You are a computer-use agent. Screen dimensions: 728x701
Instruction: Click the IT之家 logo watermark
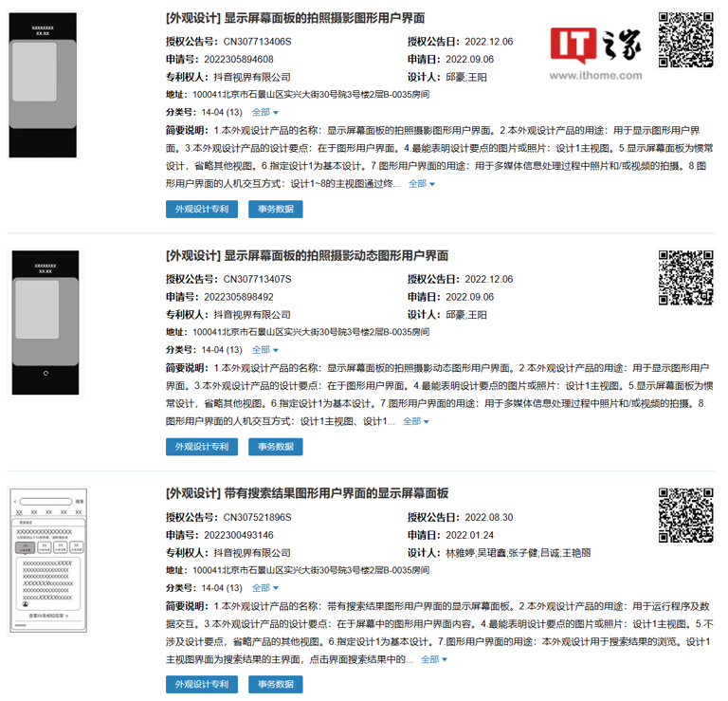click(x=597, y=45)
